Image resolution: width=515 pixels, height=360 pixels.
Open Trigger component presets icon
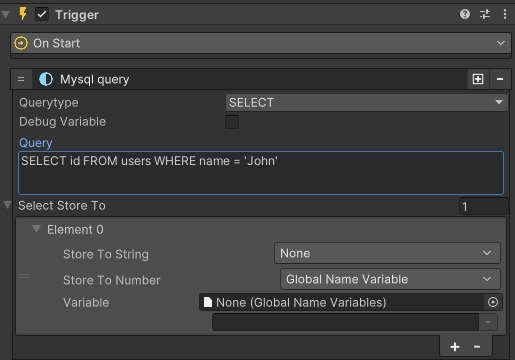click(485, 14)
